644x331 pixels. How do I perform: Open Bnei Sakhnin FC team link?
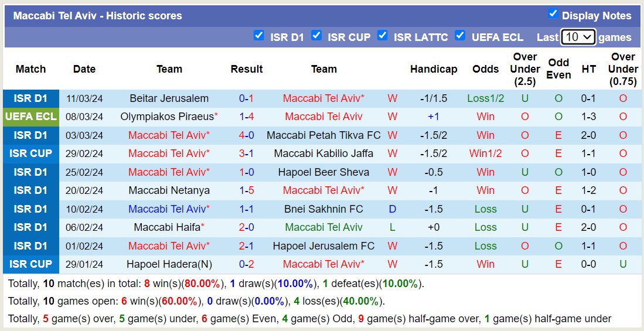[323, 209]
